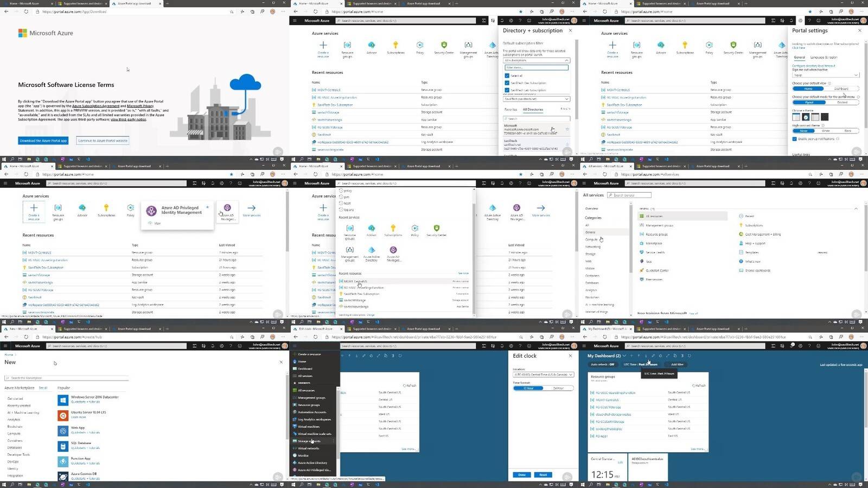Open Azure Active Directory icon under Recent services dropdown
868x488 pixels.
click(372, 250)
